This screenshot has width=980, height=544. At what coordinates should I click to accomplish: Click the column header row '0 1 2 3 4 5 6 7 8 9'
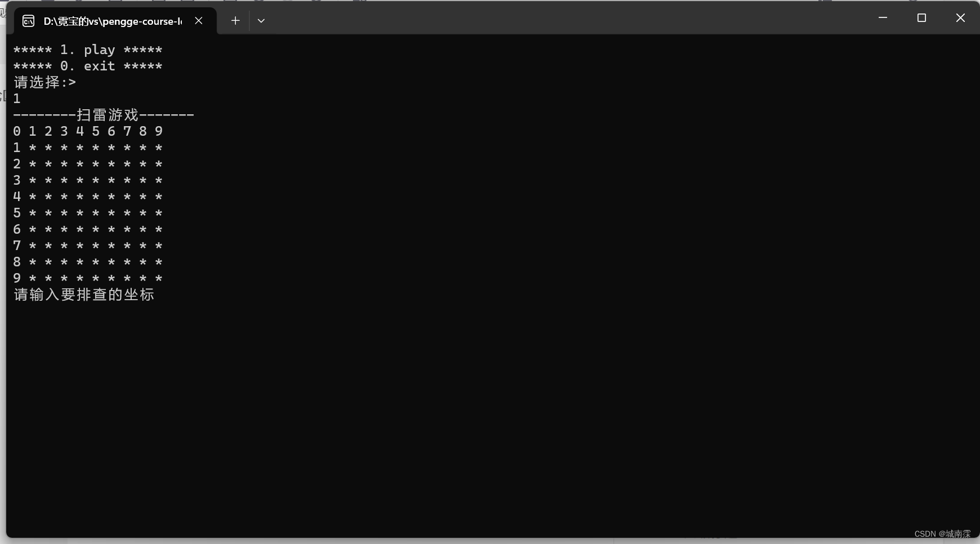(x=88, y=132)
